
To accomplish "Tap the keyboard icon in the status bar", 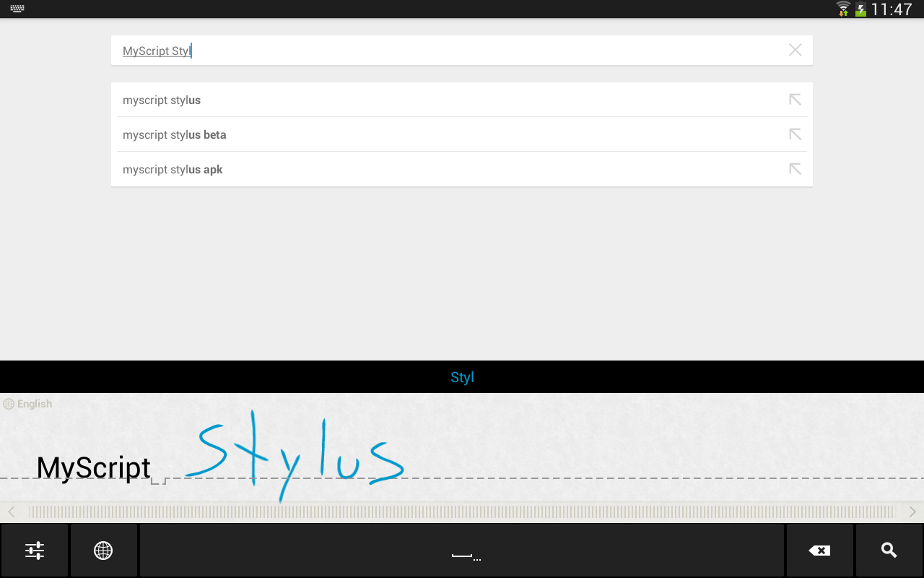I will 16,9.
